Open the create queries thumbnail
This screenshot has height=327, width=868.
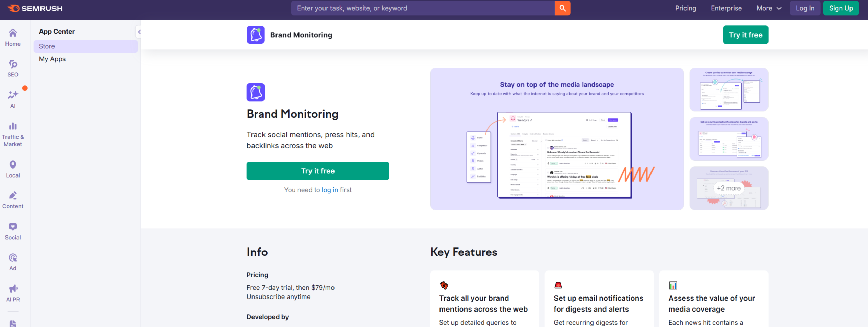coord(729,89)
